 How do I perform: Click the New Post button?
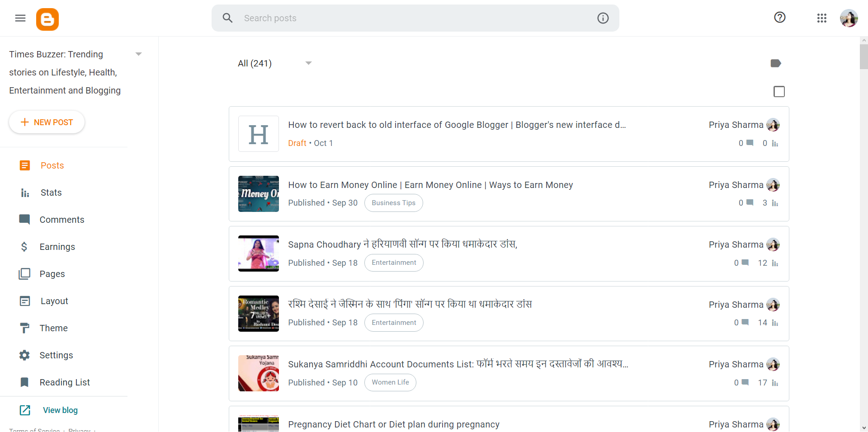[47, 122]
